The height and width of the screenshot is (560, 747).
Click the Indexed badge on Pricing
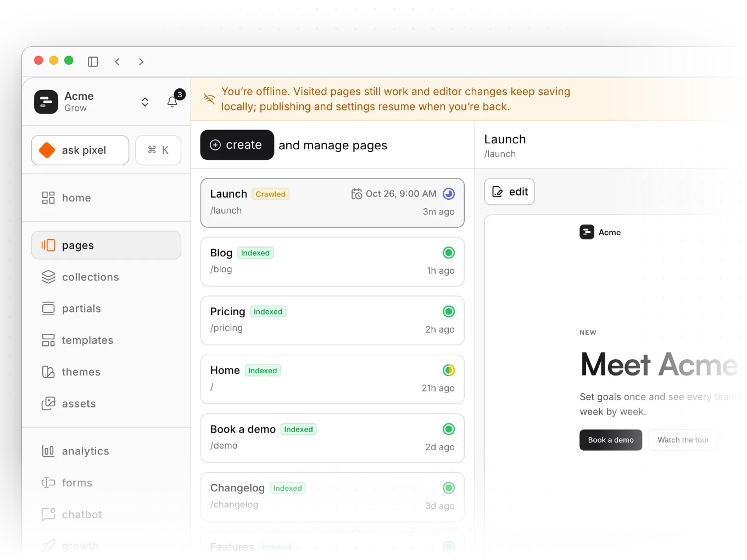pos(268,311)
